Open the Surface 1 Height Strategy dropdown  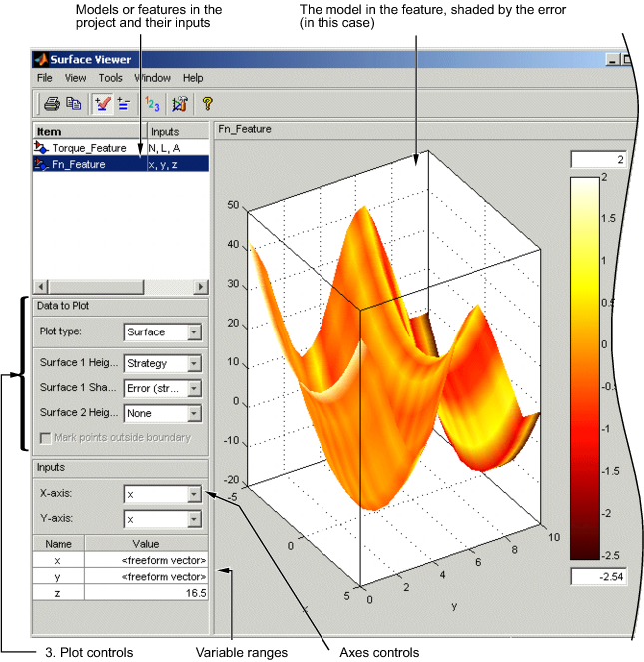click(194, 363)
